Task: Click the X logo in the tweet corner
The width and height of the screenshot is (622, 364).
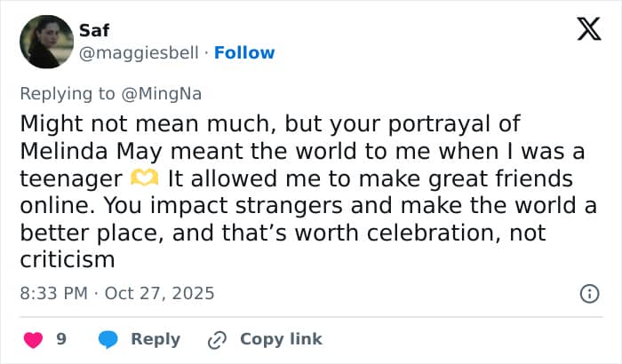Action: [582, 30]
